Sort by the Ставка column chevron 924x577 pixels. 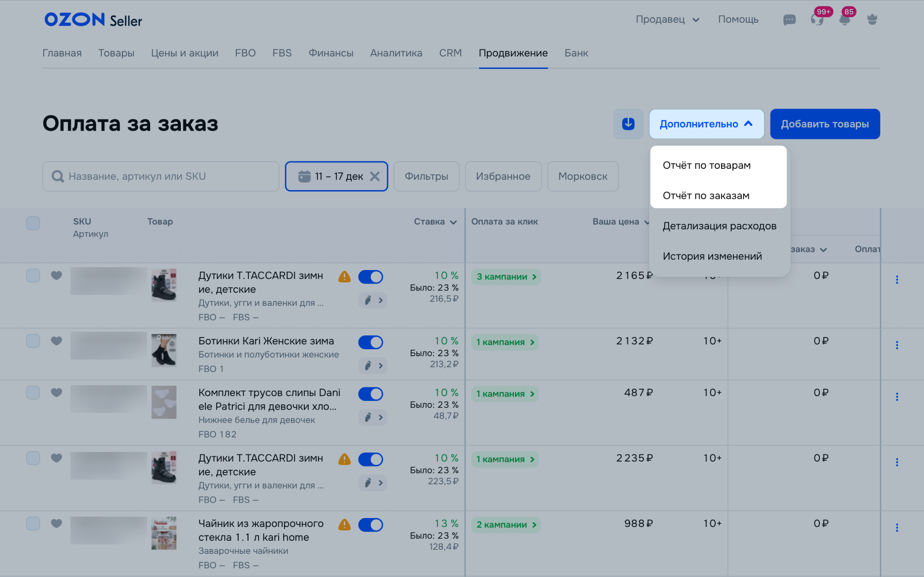click(x=453, y=222)
